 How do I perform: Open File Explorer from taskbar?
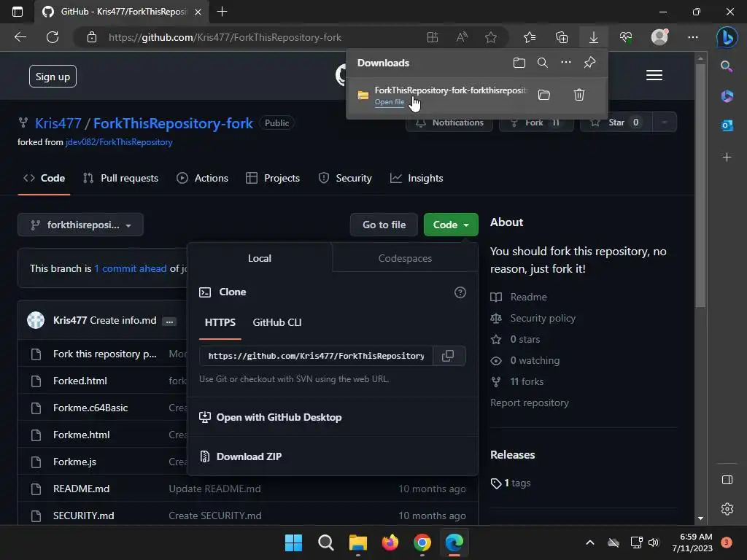[357, 542]
